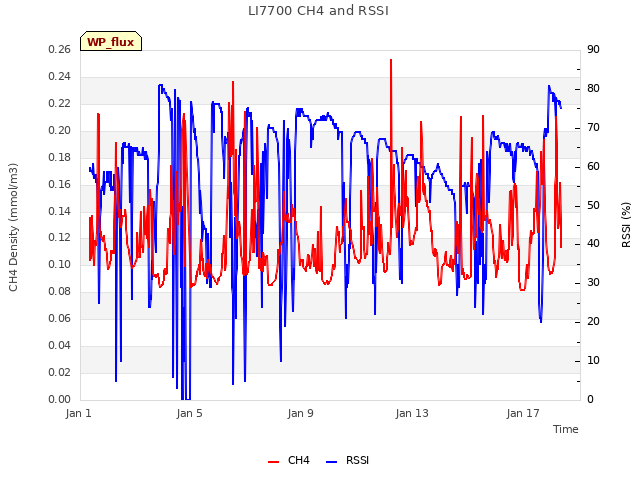Click the 10 right axis value

click(593, 360)
